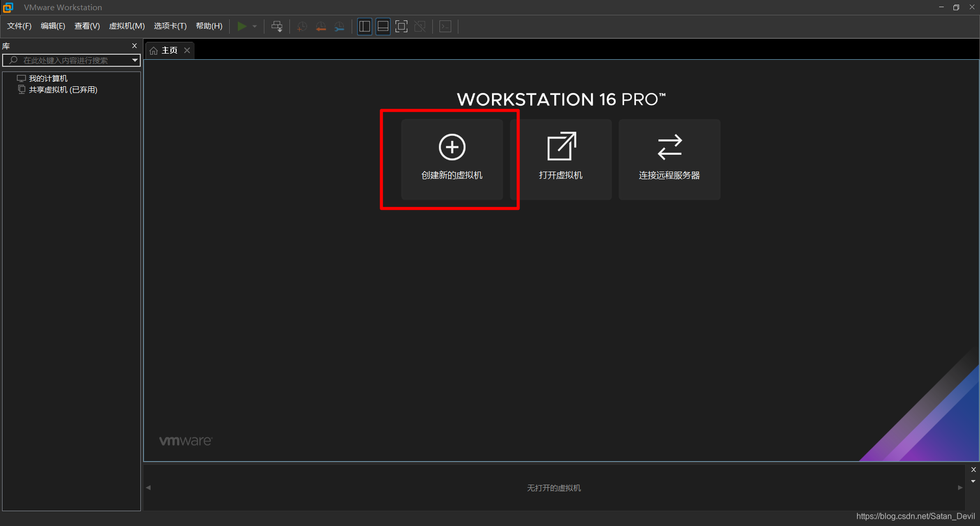Minimize the VMware Workstation window
The height and width of the screenshot is (526, 980).
pyautogui.click(x=941, y=7)
